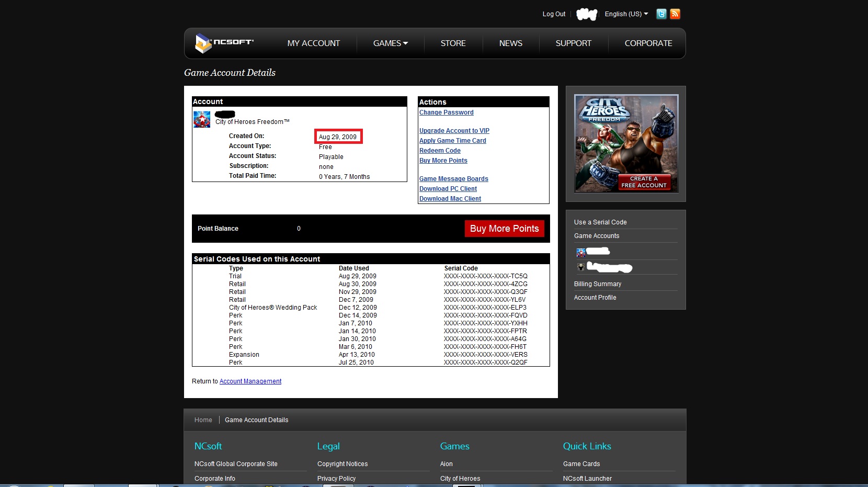
Task: Click the Log Out link
Action: pyautogui.click(x=554, y=14)
